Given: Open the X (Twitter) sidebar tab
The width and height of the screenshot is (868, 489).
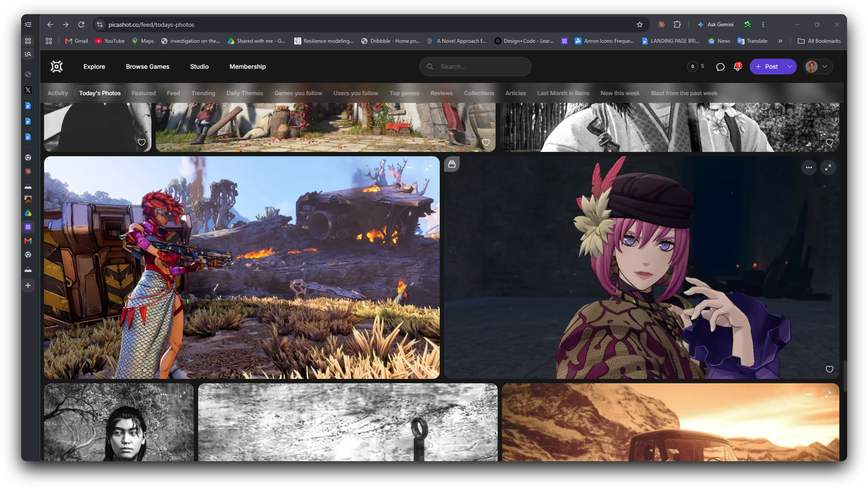Looking at the screenshot, I should [28, 90].
